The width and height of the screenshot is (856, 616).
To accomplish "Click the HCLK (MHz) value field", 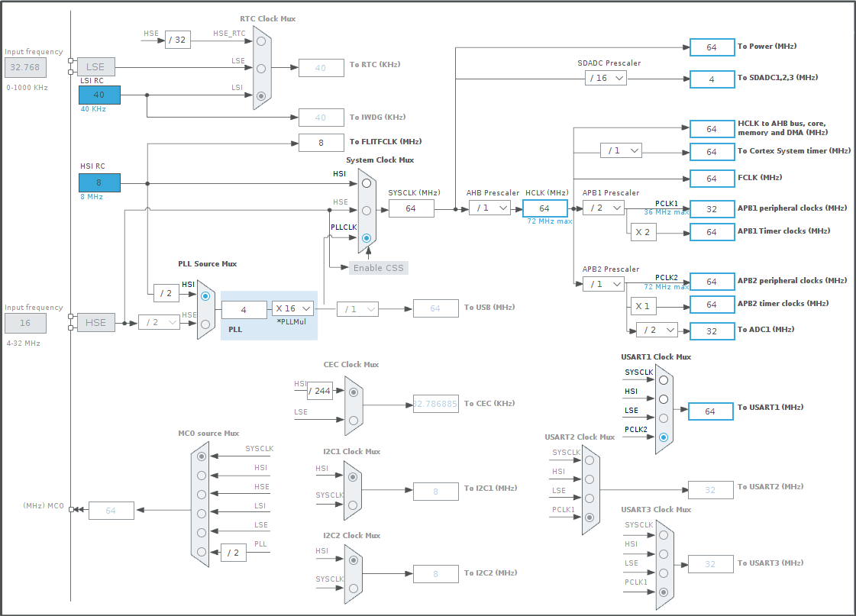I will pos(544,208).
